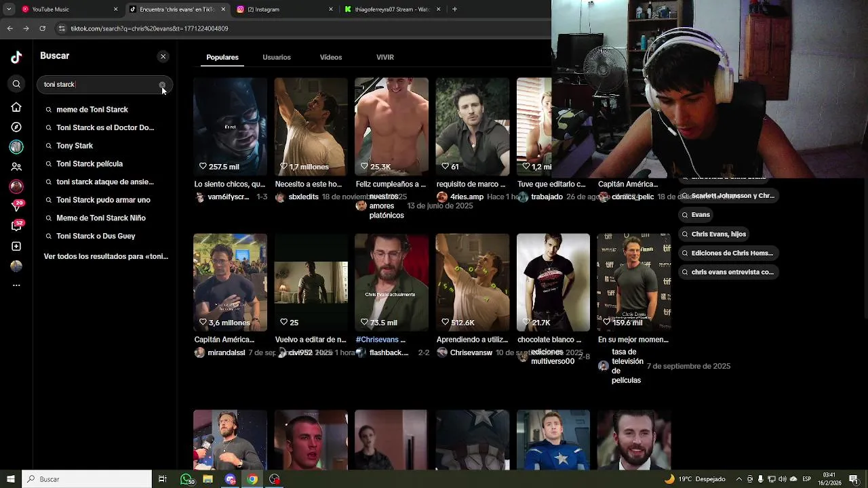
Task: Click the Upload plus icon
Action: click(16, 246)
